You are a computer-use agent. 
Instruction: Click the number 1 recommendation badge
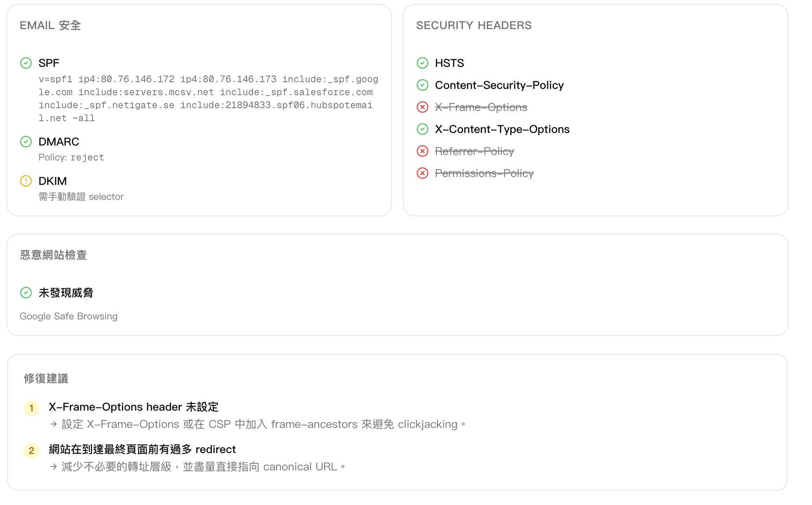coord(31,408)
